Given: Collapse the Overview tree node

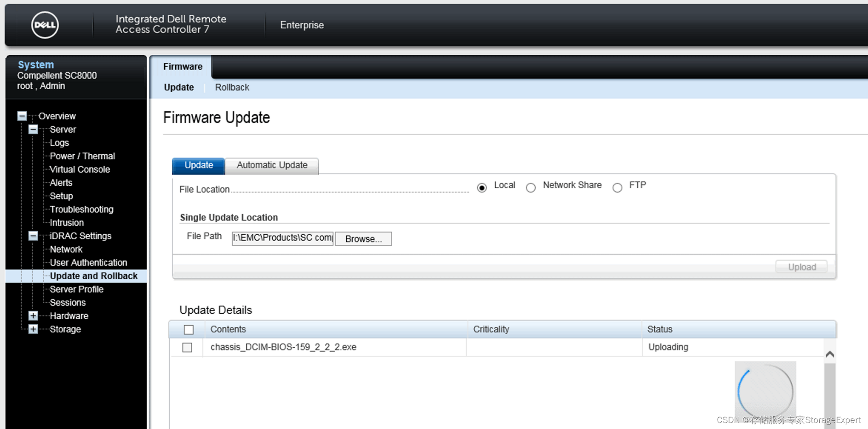Looking at the screenshot, I should (22, 116).
